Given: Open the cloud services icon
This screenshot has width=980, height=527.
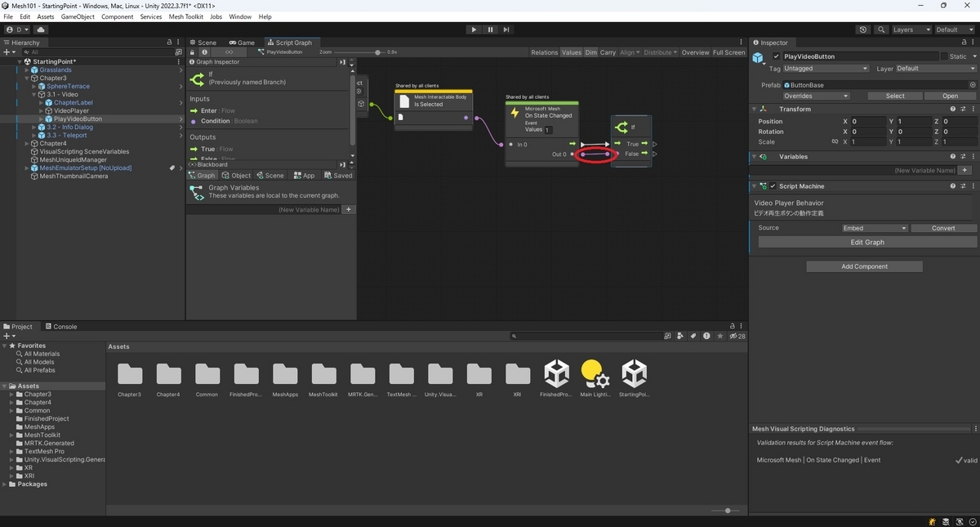Looking at the screenshot, I should pos(41,29).
